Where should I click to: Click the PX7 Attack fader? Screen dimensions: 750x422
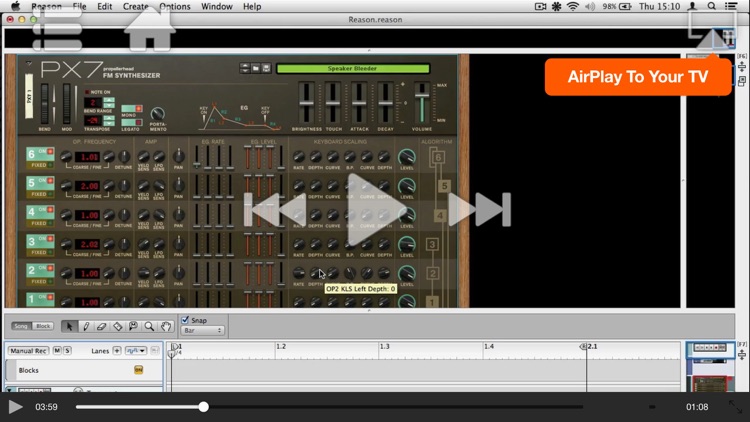(359, 104)
